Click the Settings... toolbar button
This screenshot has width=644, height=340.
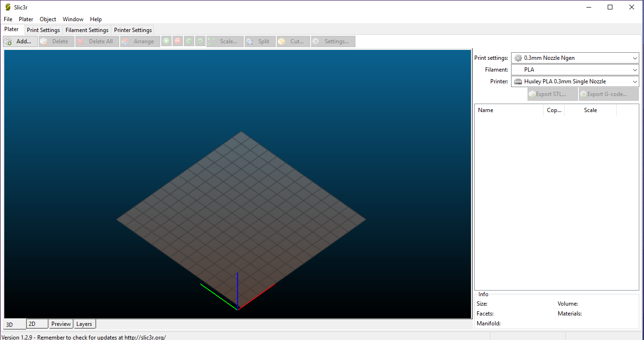click(x=333, y=41)
